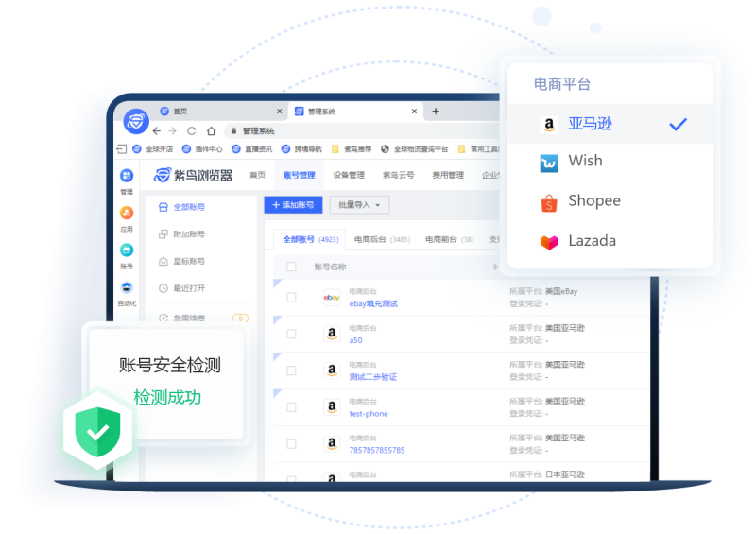The width and height of the screenshot is (756, 534).
Task: Open the 7857857855785 account link
Action: click(x=377, y=450)
